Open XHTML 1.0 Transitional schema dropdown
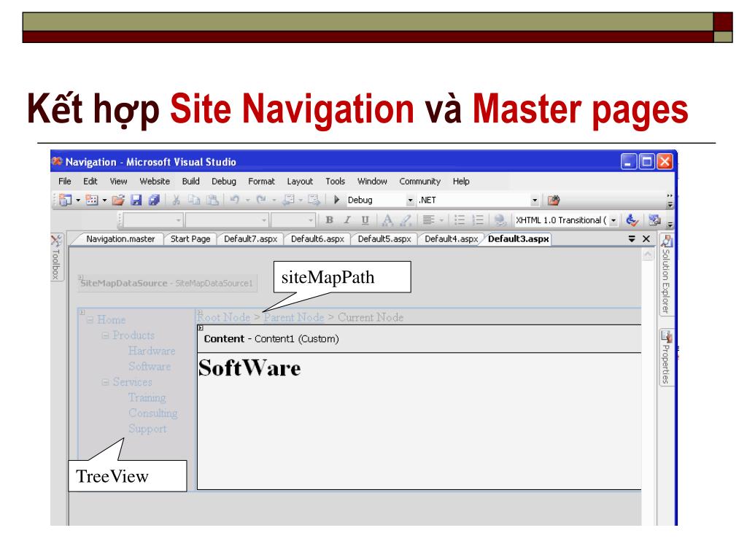 (x=614, y=220)
